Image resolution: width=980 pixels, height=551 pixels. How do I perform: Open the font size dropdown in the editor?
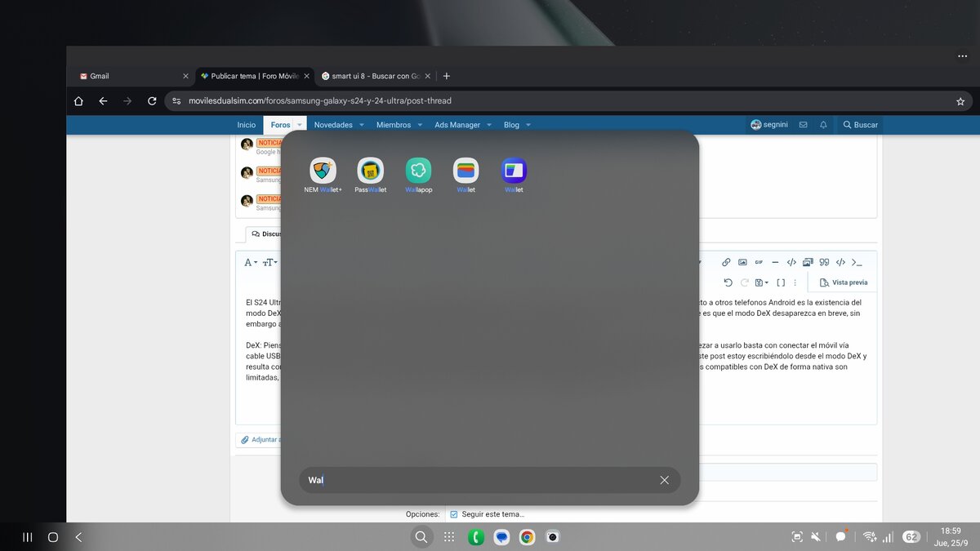(269, 262)
